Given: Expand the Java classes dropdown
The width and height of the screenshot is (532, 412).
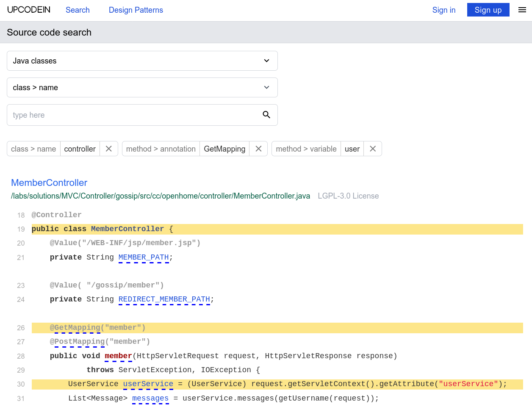Looking at the screenshot, I should click(x=142, y=61).
